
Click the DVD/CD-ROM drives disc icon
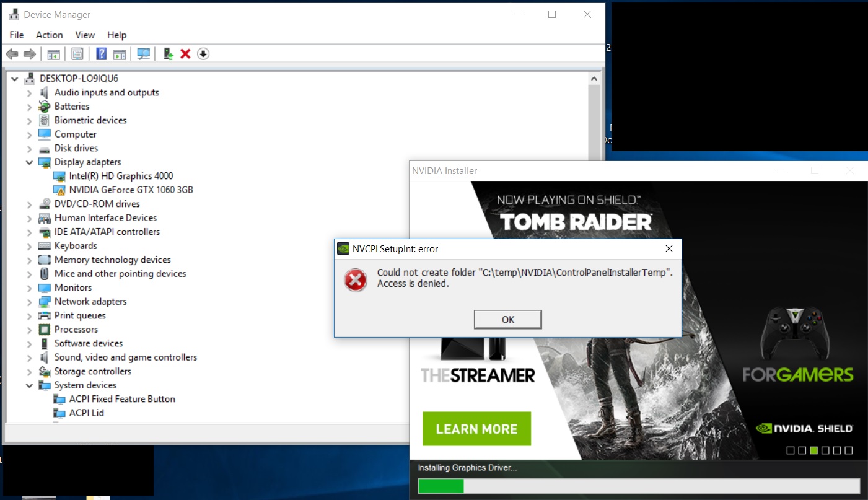[44, 204]
